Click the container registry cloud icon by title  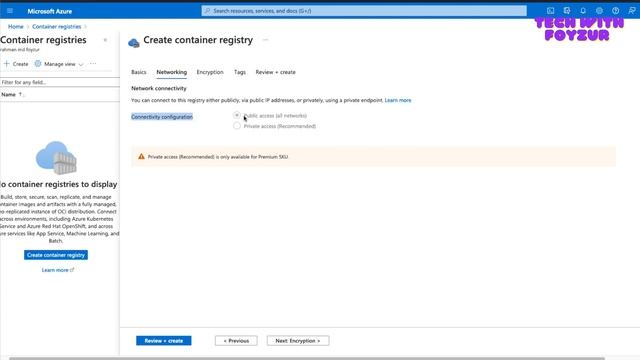click(134, 42)
